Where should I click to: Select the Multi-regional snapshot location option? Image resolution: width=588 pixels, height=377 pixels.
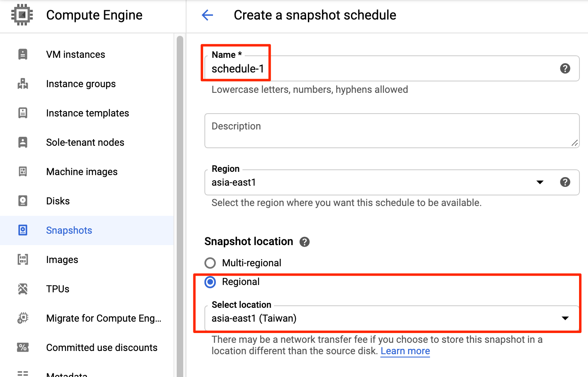pos(210,263)
